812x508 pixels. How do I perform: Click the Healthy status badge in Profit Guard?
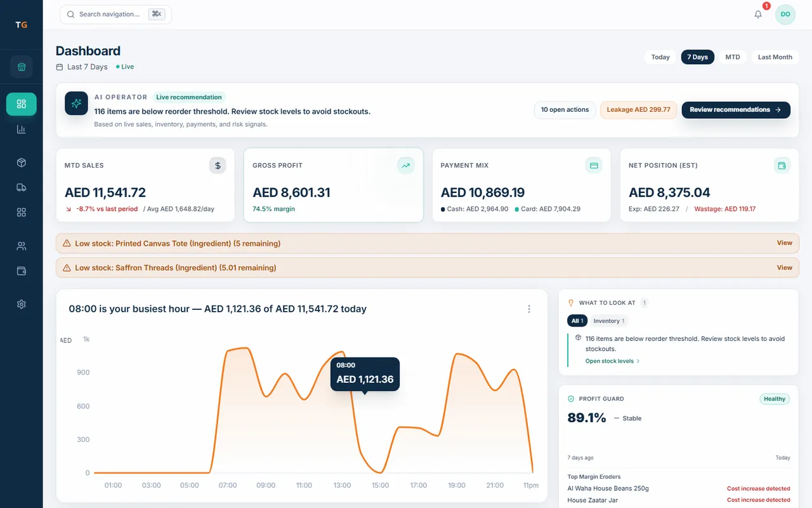tap(775, 399)
